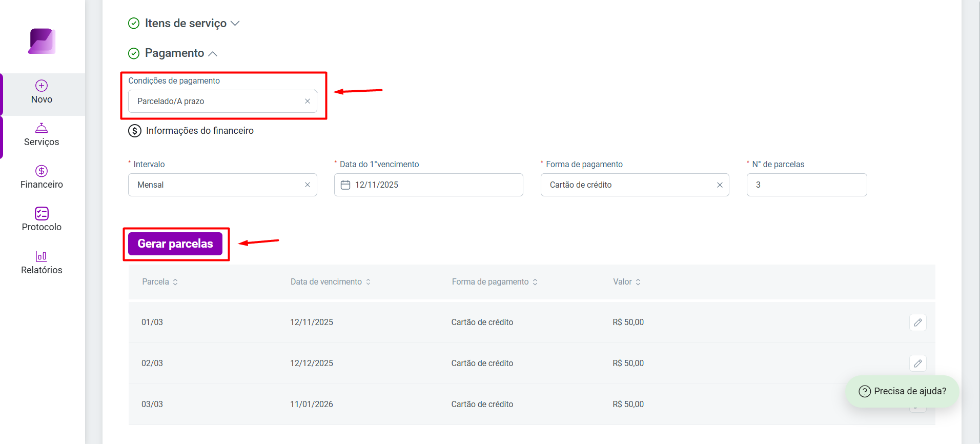Clear the Cartão de crédito selection
980x444 pixels.
(x=720, y=185)
